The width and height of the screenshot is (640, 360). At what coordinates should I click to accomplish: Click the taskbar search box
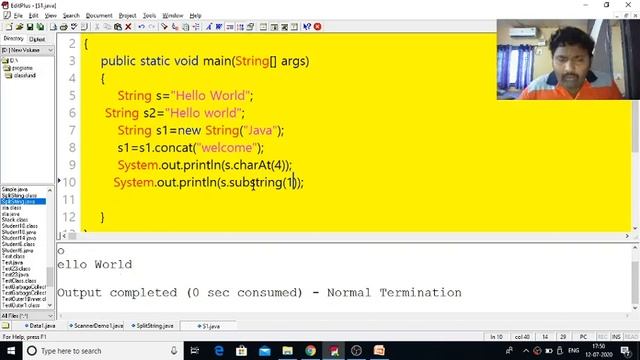pyautogui.click(x=102, y=351)
